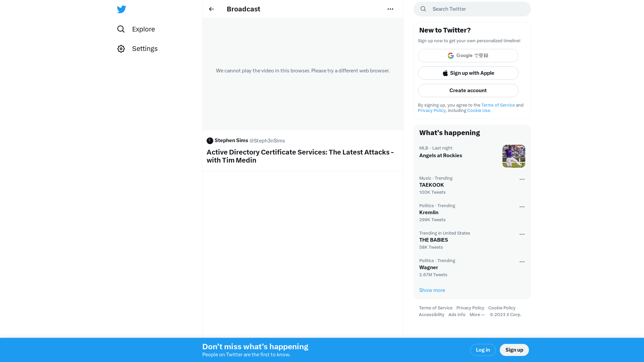Open more options for Kremlin trend

click(x=522, y=207)
